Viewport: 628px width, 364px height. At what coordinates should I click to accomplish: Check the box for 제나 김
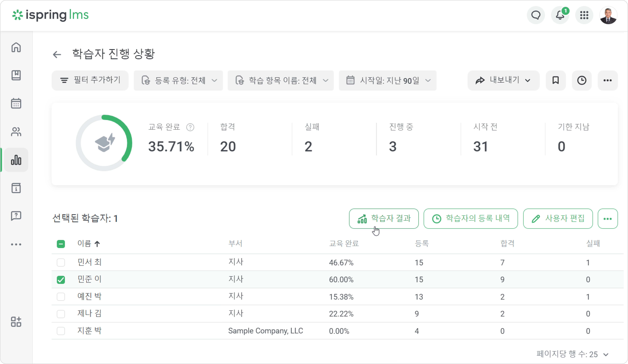tap(61, 314)
